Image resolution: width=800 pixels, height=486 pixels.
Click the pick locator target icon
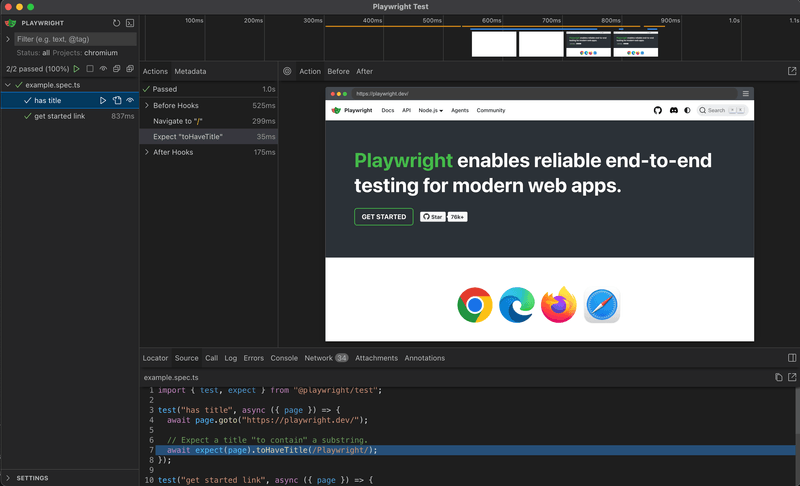click(x=287, y=71)
